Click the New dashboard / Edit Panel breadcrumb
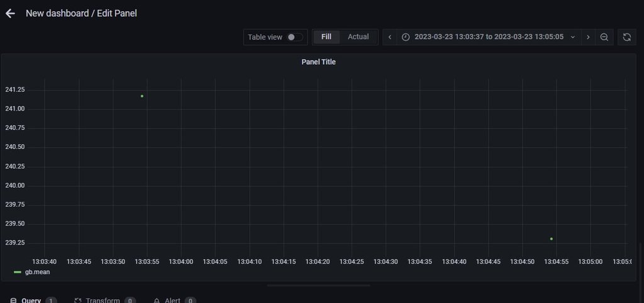This screenshot has height=303, width=644. pyautogui.click(x=81, y=13)
